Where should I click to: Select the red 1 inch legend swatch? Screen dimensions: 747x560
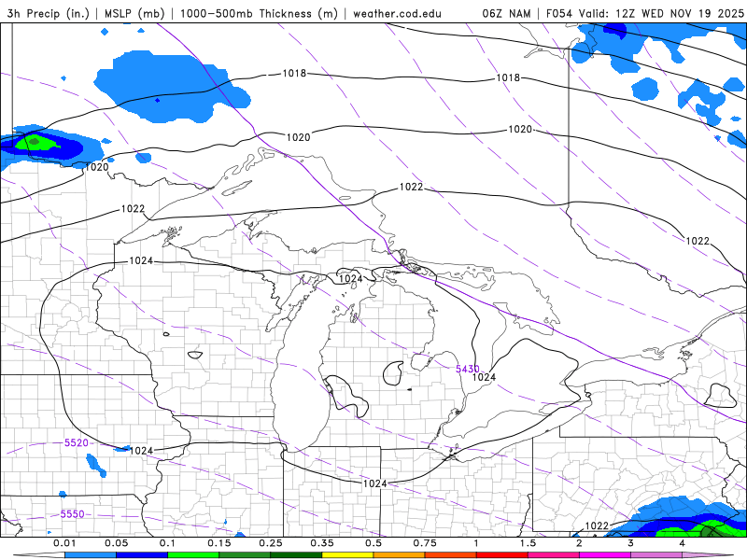(502, 555)
